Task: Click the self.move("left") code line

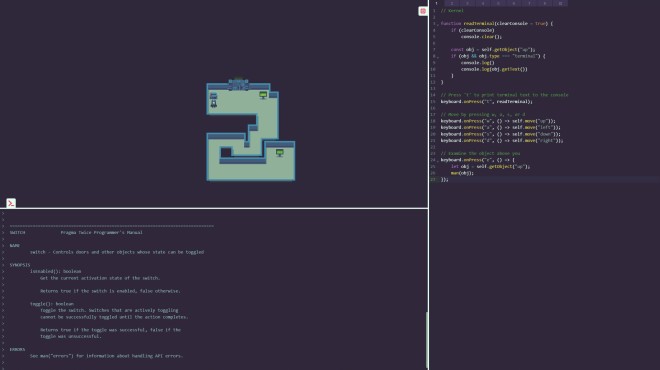Action: pos(500,127)
